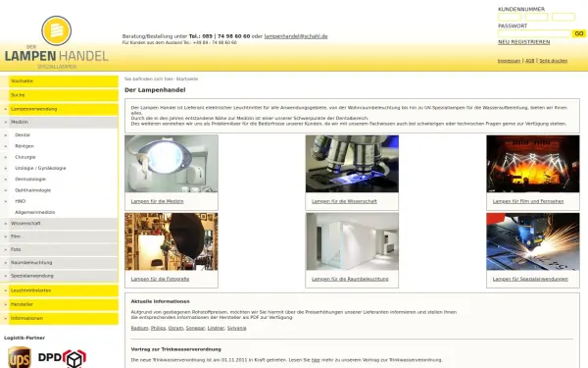Viewport: 588px width, 368px height.
Task: Open the Sylvania price information link
Action: point(236,328)
